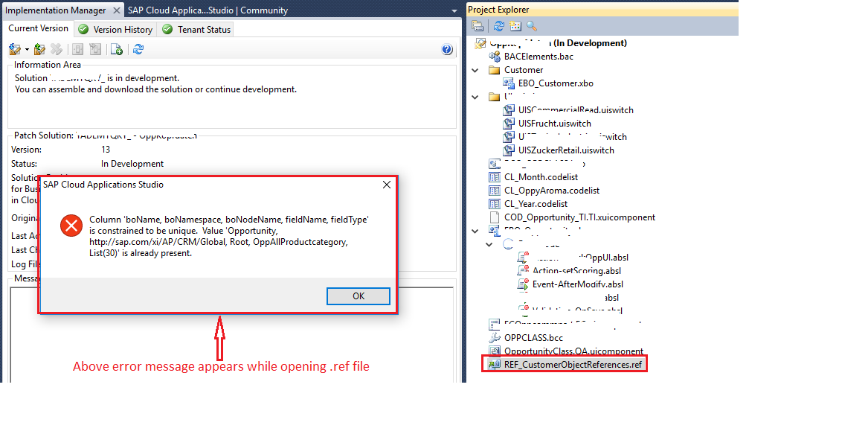Select UISCommercialRead.uiswitch file
This screenshot has width=868, height=434.
pyautogui.click(x=576, y=109)
